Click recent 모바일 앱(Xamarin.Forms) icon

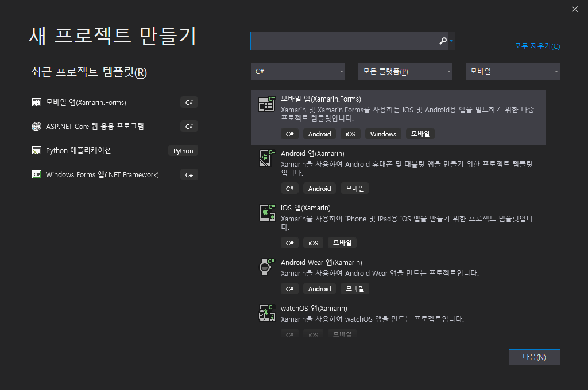click(x=36, y=102)
